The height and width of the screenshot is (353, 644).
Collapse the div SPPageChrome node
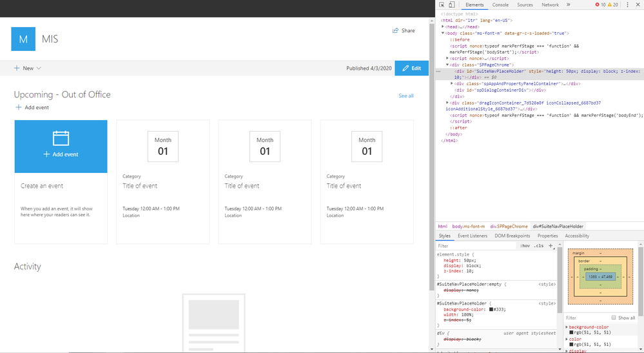pos(447,65)
